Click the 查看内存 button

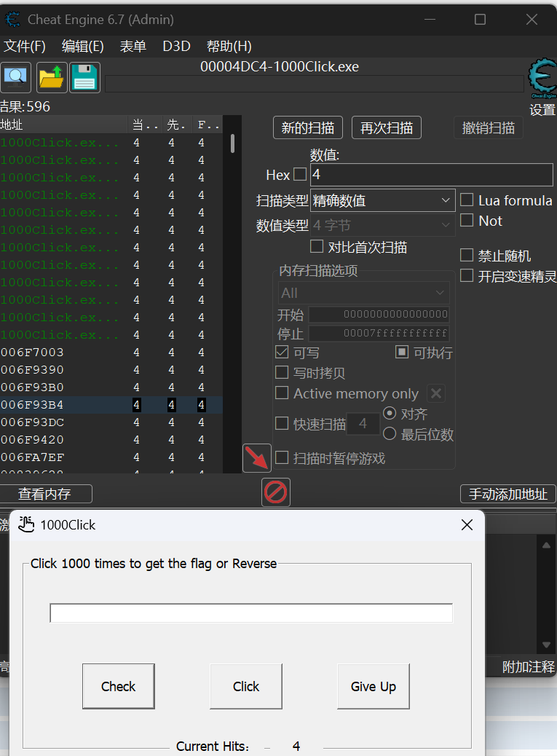click(x=45, y=494)
